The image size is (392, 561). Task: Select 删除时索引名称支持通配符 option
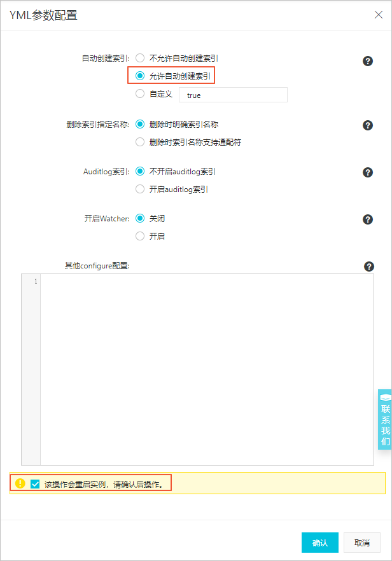(x=140, y=142)
